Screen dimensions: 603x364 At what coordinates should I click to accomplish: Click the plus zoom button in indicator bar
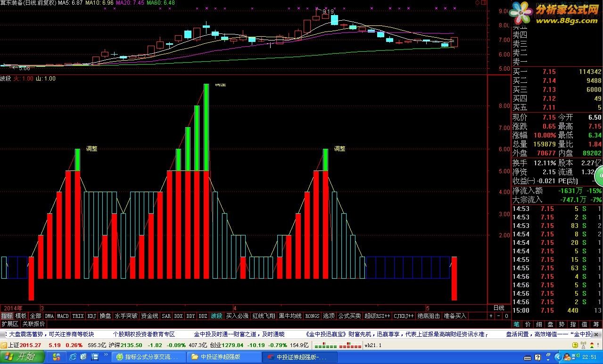(491, 316)
